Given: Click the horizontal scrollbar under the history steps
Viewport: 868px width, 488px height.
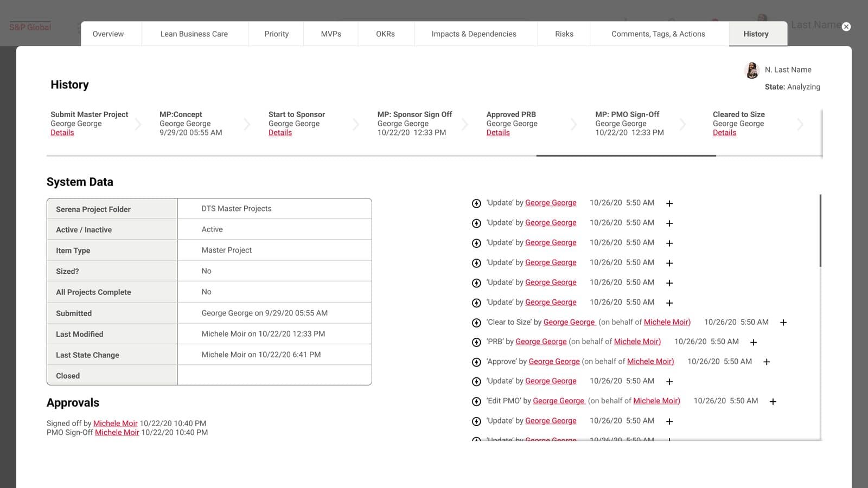Looking at the screenshot, I should click(626, 156).
